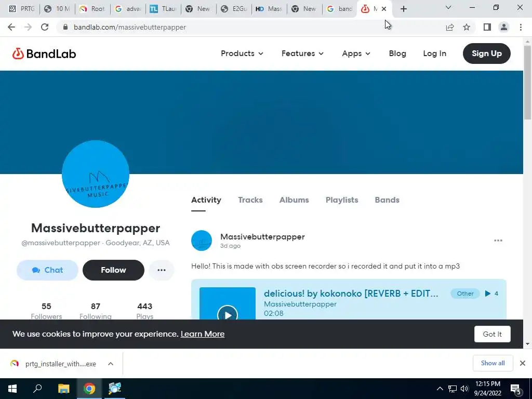Open the Bands tab

387,200
